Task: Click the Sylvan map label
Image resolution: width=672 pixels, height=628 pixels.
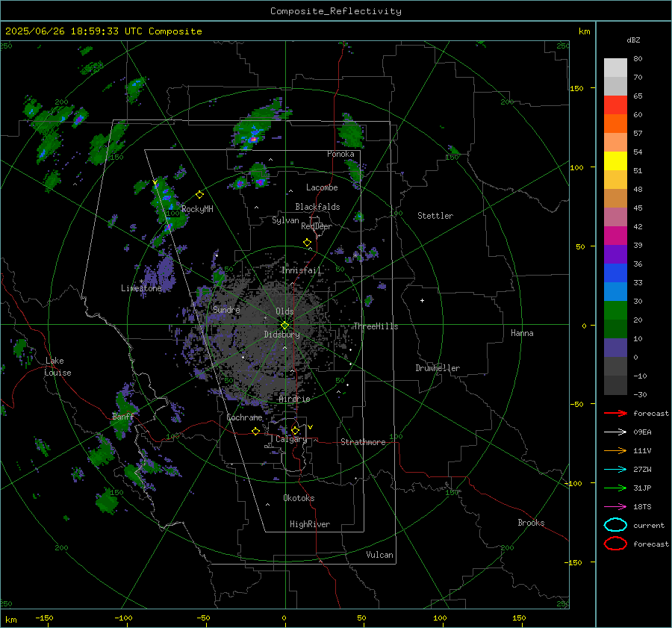Action: 285,220
